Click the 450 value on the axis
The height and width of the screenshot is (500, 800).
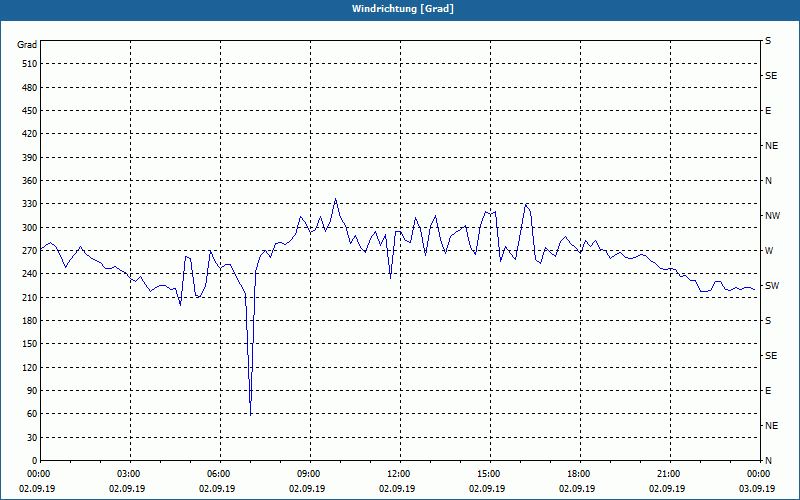pyautogui.click(x=30, y=111)
